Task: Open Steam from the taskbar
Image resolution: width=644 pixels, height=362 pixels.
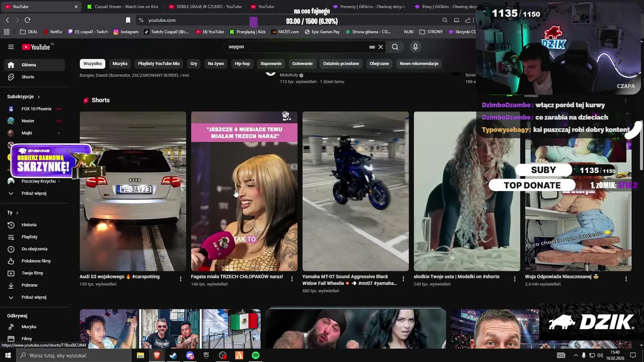Action: point(173,355)
